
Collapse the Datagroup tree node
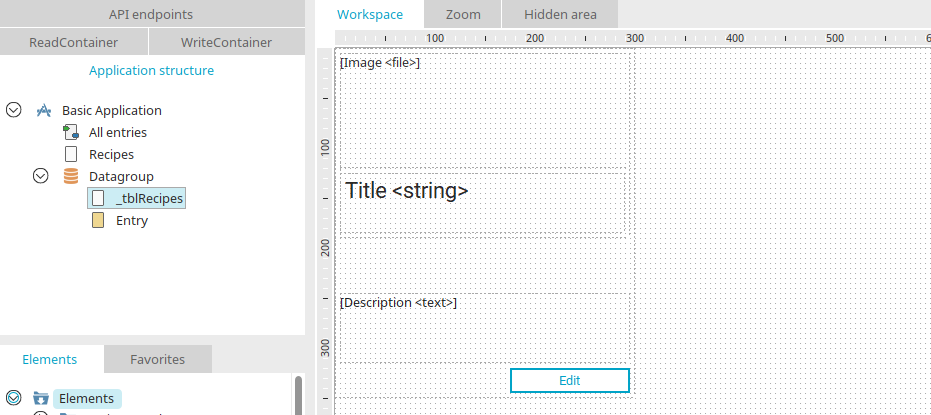click(x=41, y=176)
